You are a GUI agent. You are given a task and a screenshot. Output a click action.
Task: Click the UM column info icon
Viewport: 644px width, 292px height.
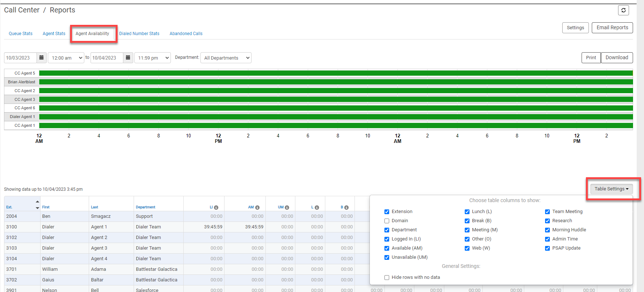pos(287,208)
